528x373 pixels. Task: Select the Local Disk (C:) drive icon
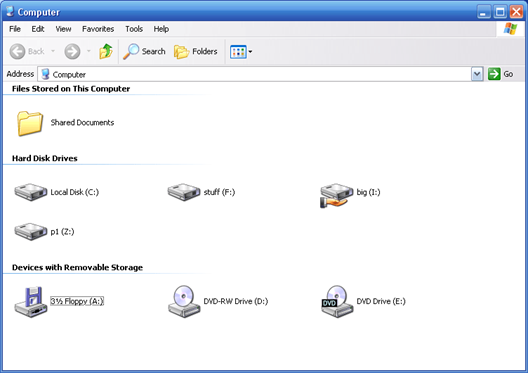coord(31,192)
